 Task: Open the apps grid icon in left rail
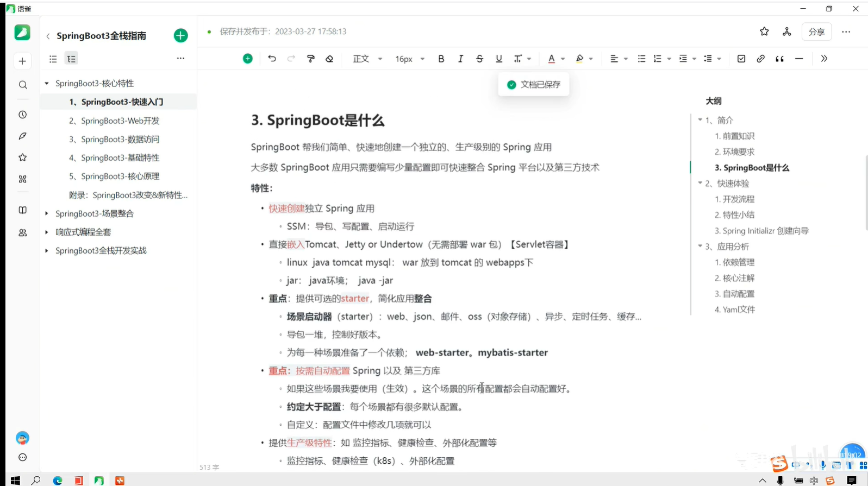coord(22,179)
